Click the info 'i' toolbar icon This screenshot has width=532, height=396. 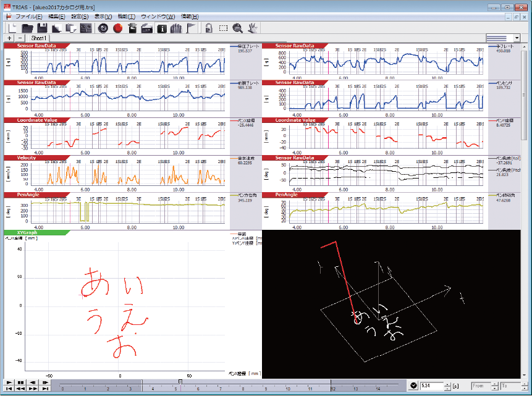163,28
